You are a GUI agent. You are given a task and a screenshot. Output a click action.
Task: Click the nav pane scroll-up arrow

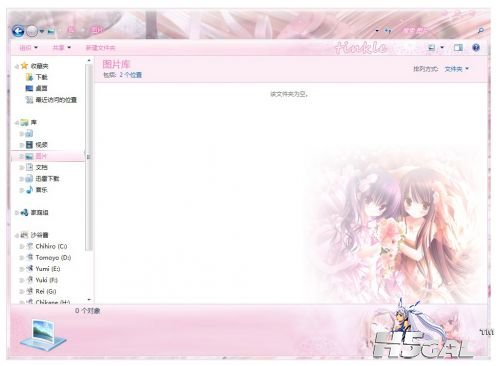click(89, 61)
